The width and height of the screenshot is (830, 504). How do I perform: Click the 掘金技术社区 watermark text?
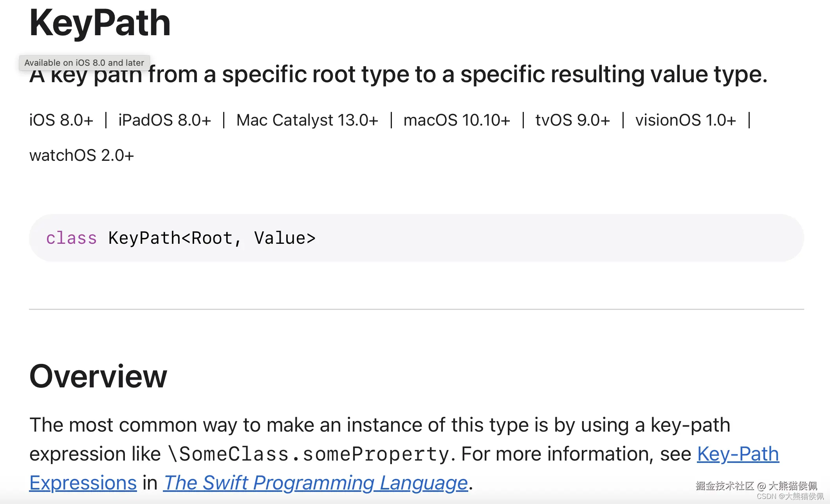[724, 486]
